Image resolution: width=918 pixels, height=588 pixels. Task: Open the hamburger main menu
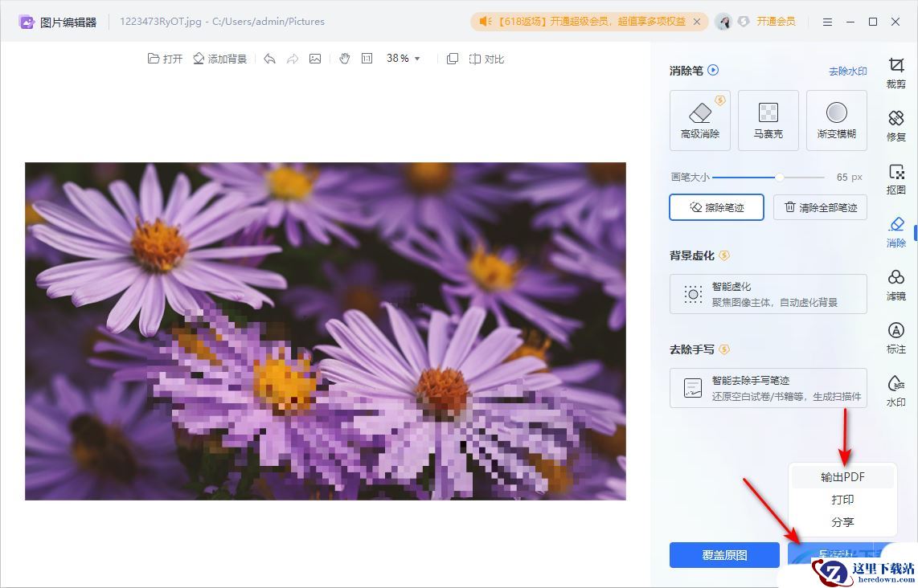[x=827, y=22]
